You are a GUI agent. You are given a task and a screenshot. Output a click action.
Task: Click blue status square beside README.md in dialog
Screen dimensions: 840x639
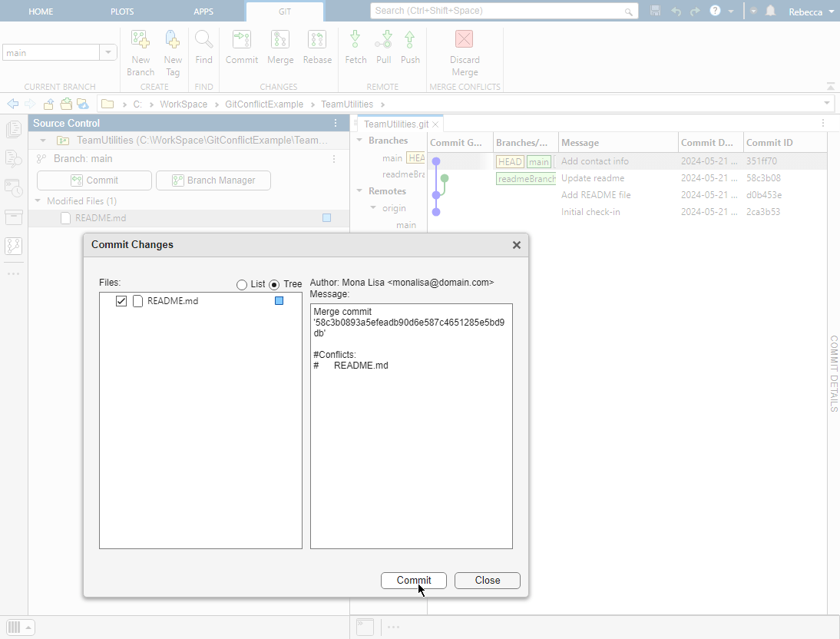pyautogui.click(x=279, y=301)
